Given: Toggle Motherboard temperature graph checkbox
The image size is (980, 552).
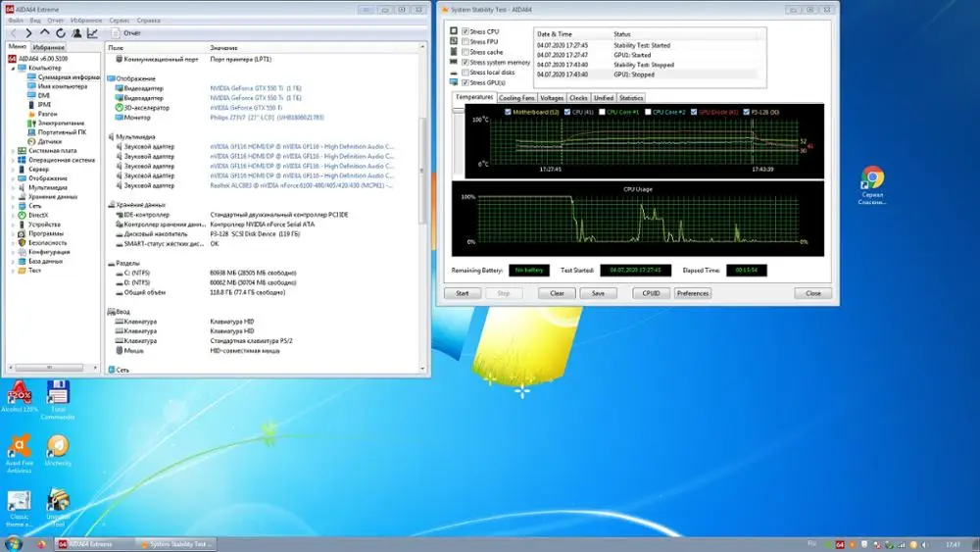Looking at the screenshot, I should pyautogui.click(x=508, y=112).
